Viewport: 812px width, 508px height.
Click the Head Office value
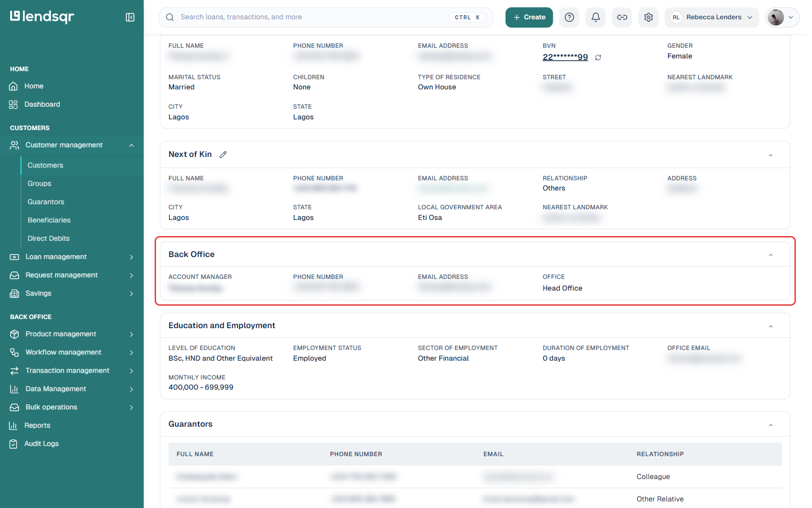tap(562, 289)
